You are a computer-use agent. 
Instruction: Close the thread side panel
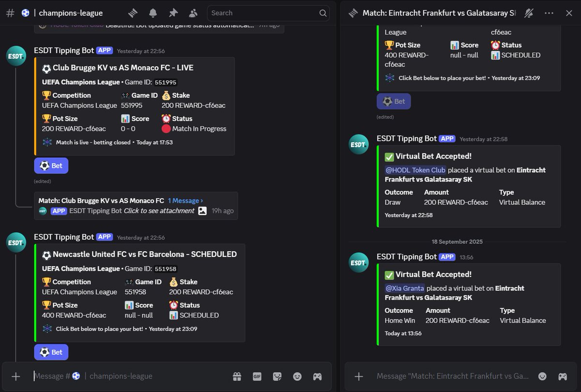[x=569, y=13]
